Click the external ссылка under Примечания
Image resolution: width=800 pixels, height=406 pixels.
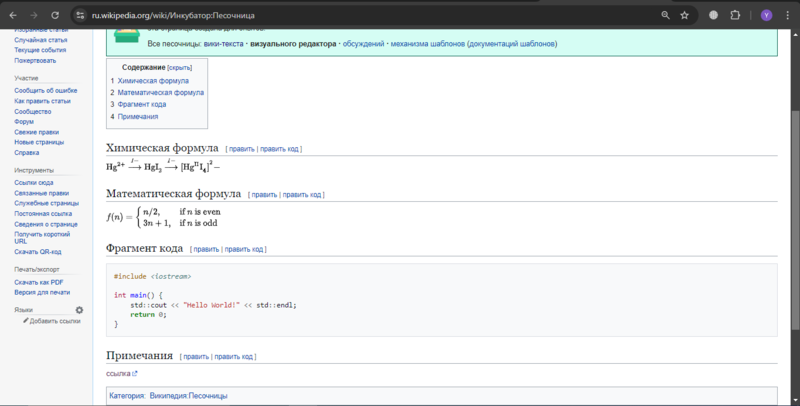pyautogui.click(x=121, y=374)
